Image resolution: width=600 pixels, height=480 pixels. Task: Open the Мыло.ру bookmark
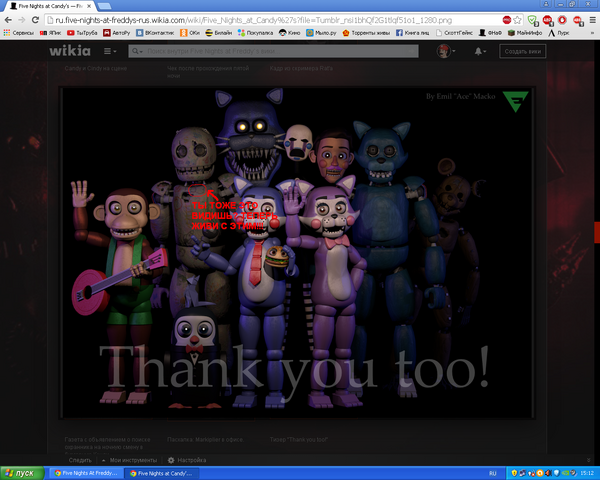[x=321, y=33]
